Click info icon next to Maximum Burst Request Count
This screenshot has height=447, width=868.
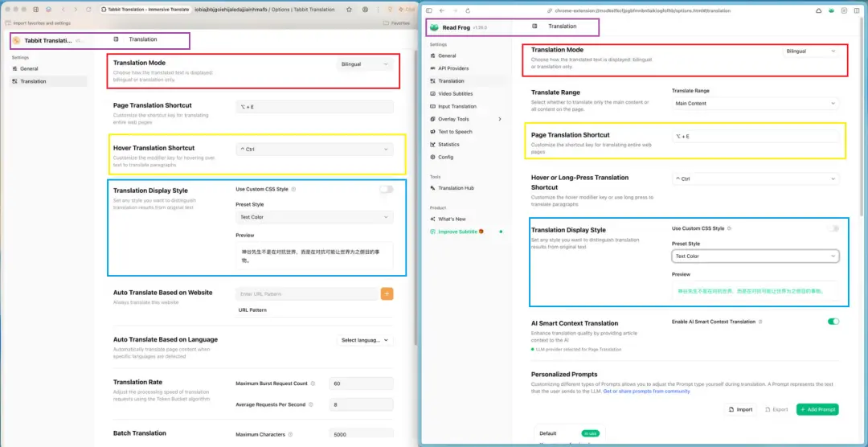click(x=313, y=383)
